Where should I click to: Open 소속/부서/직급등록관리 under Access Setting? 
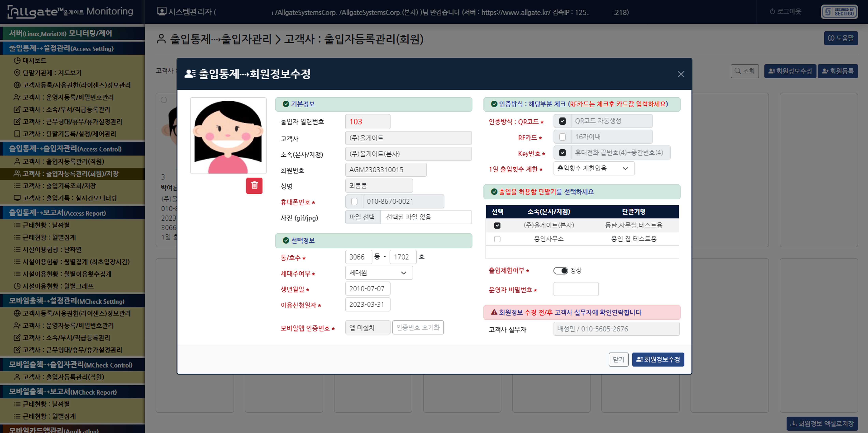[x=62, y=109]
